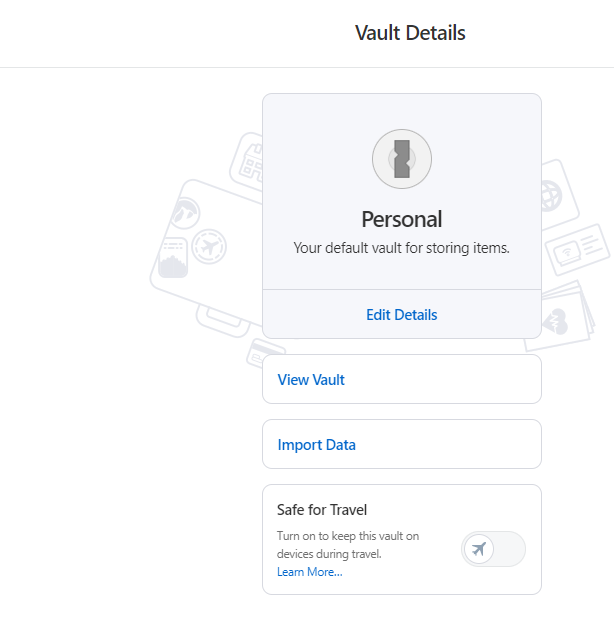Click the globe passport illustration
The height and width of the screenshot is (629, 614).
pyautogui.click(x=553, y=197)
